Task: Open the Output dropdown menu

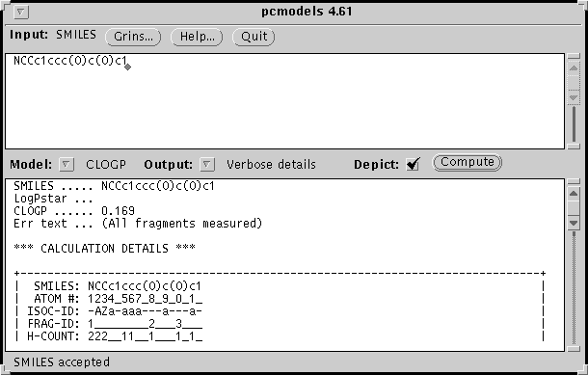Action: tap(207, 164)
